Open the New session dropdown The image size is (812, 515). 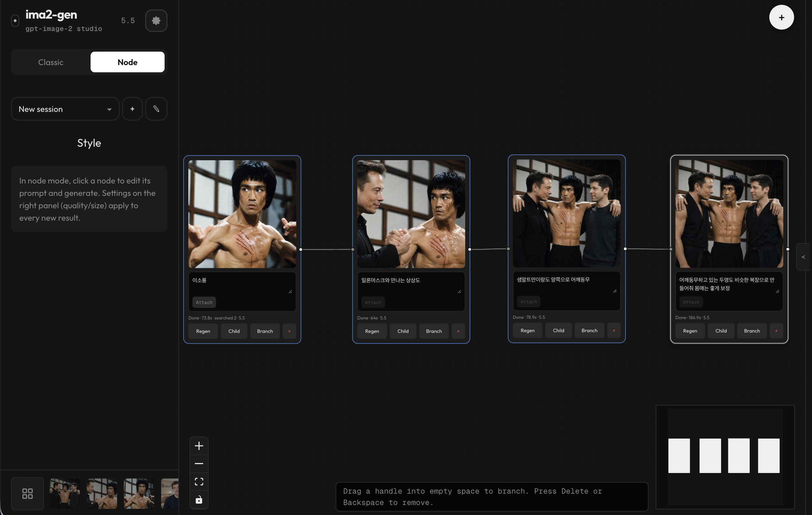click(x=65, y=109)
